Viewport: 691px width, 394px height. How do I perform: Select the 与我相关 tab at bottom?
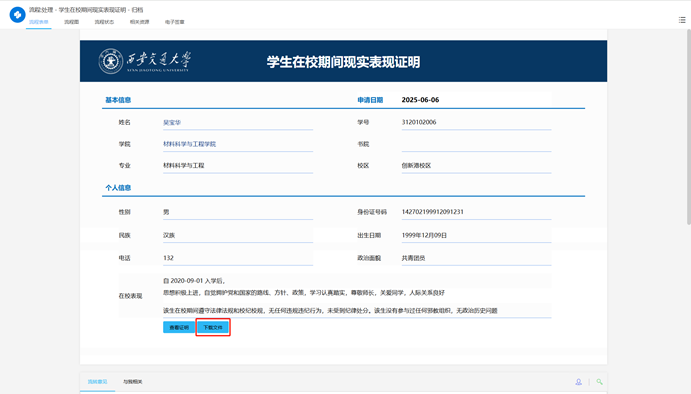pyautogui.click(x=133, y=382)
